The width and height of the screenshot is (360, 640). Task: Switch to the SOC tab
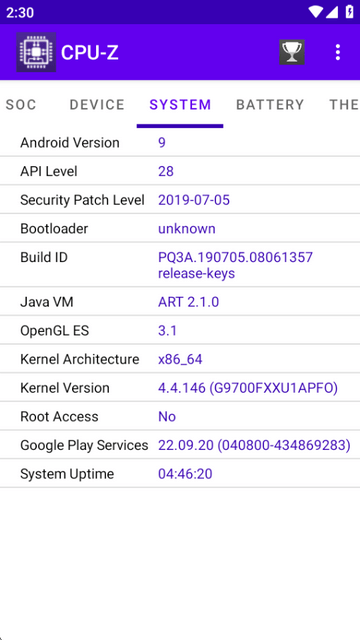(x=21, y=105)
